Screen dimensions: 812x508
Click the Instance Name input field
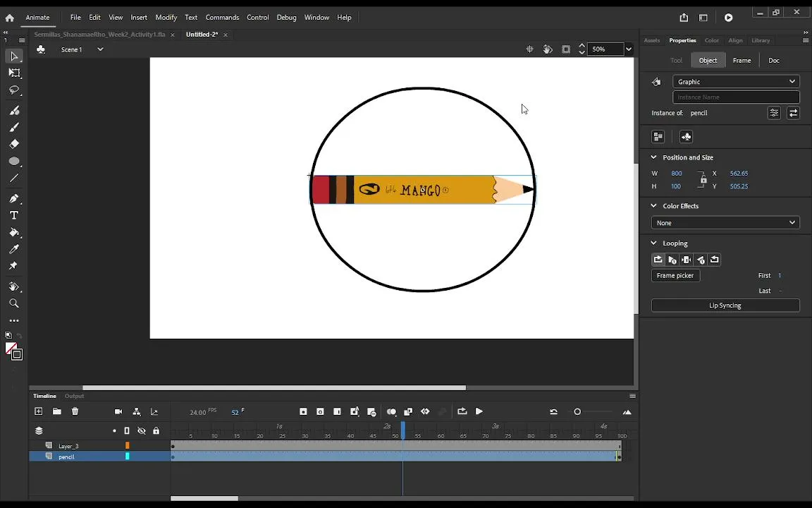pyautogui.click(x=736, y=97)
